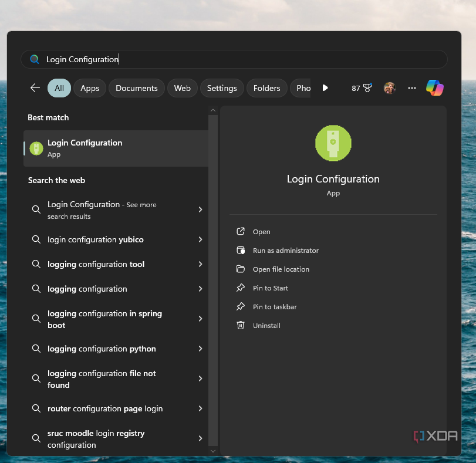Image resolution: width=476 pixels, height=463 pixels.
Task: Switch to the cut-off 'Pho' filter tab
Action: 301,88
